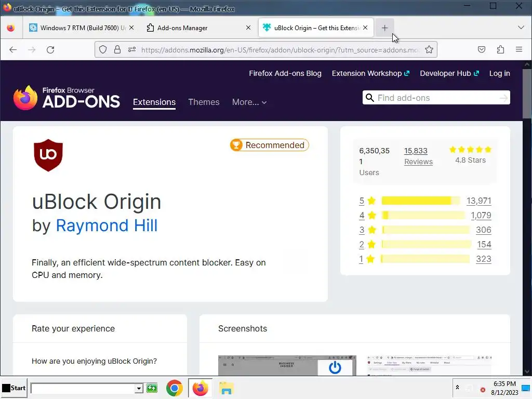Viewport: 532px width, 399px height.
Task: Click the uBlock Origin shield logo
Action: point(48,155)
